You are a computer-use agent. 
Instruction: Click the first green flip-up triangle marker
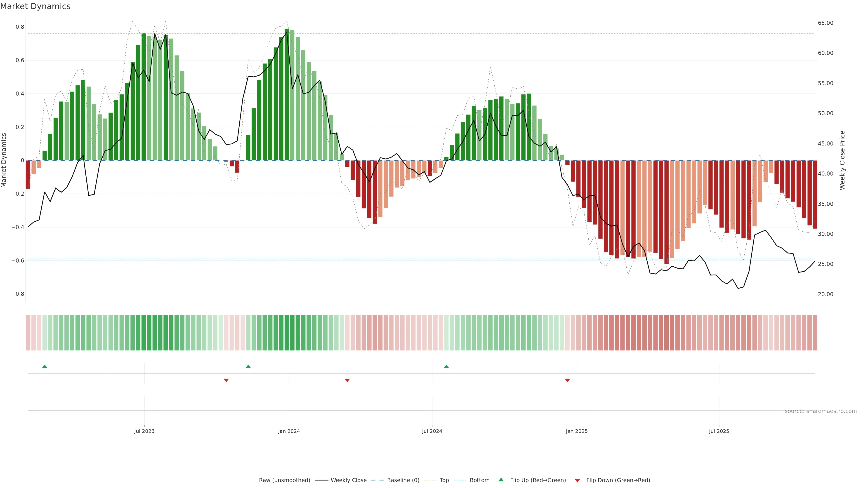[x=45, y=366]
